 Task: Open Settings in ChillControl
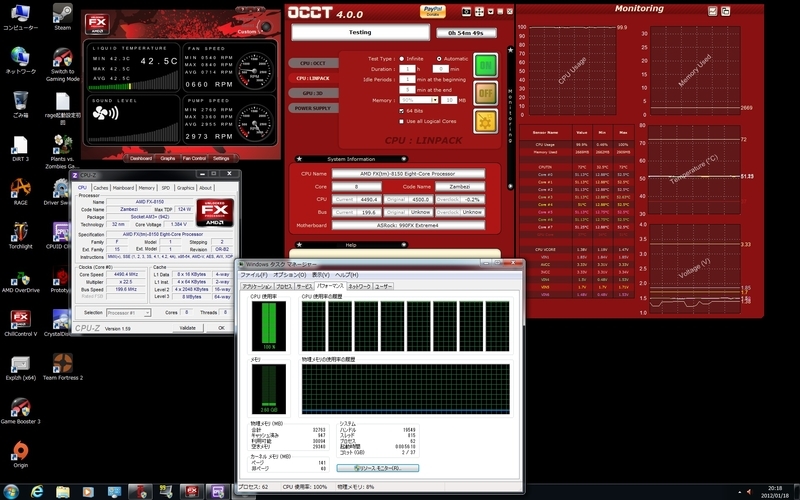221,158
